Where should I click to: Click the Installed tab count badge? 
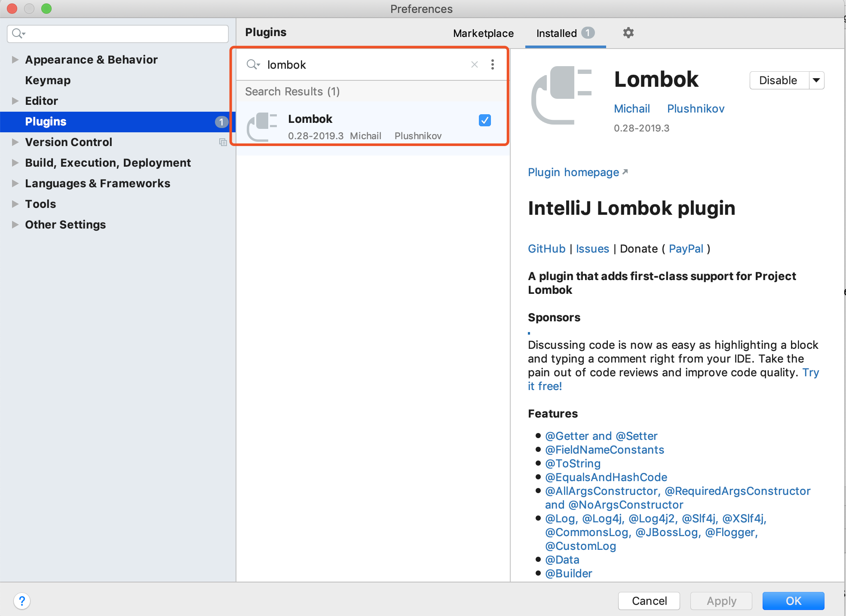[588, 33]
